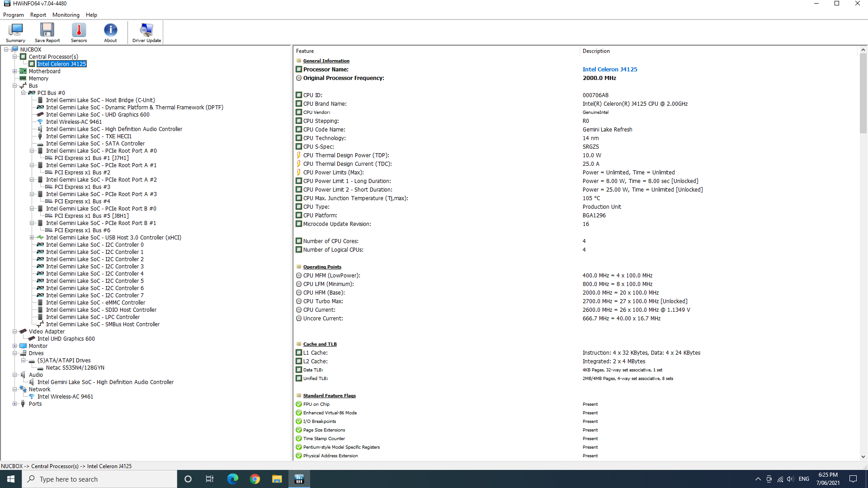Click the Audio speaker node icon
The image size is (868, 488).
(23, 375)
